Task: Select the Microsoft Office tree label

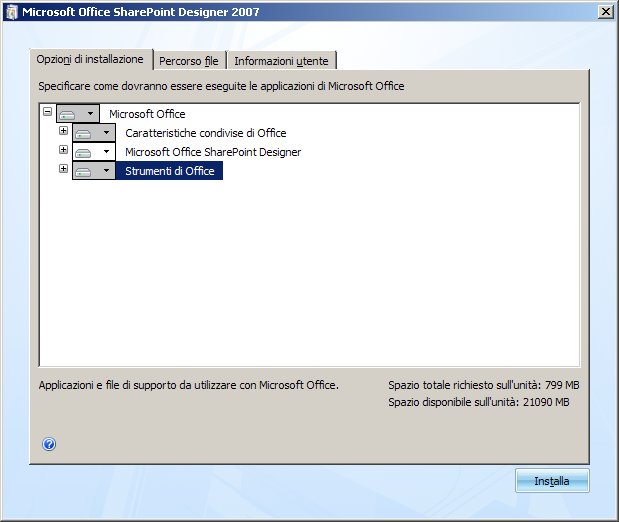Action: click(147, 114)
